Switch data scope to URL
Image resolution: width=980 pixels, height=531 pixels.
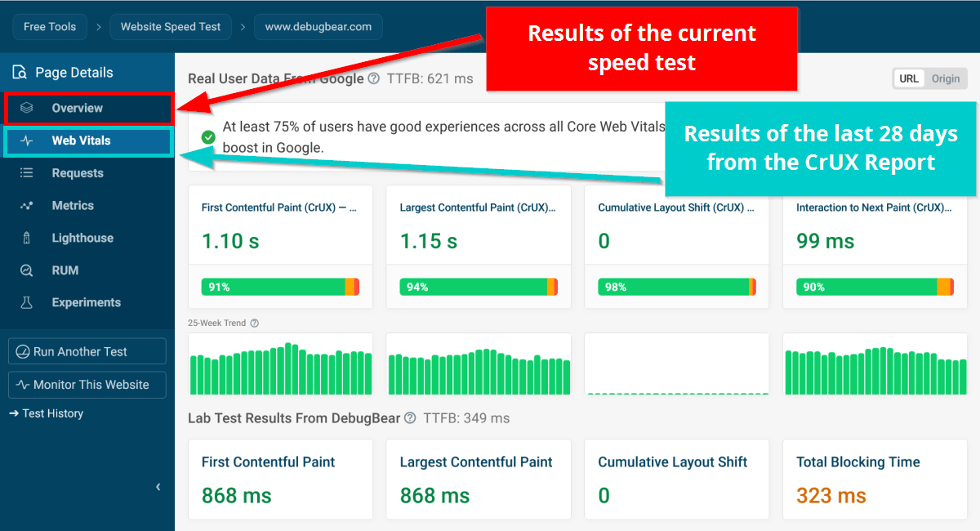909,78
